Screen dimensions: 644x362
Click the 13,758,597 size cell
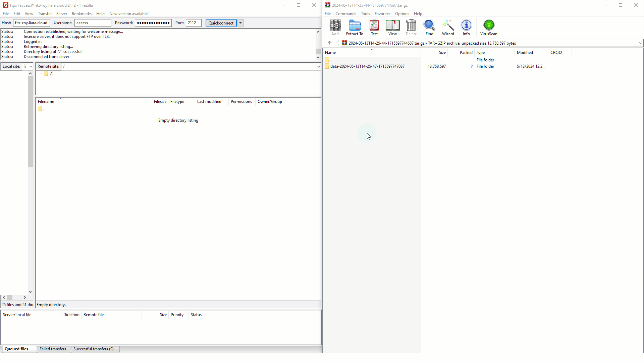437,66
